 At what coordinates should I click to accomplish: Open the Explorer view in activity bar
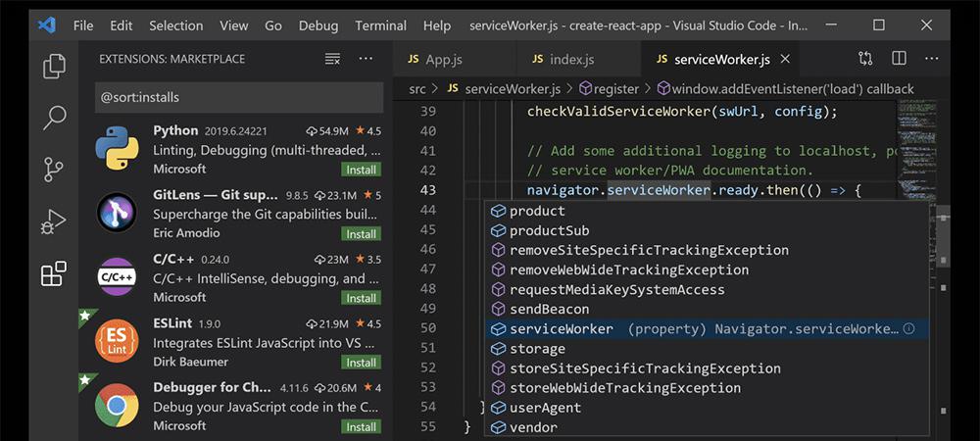pyautogui.click(x=54, y=67)
